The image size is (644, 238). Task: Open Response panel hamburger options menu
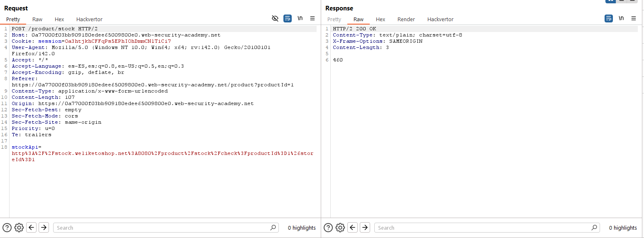pyautogui.click(x=634, y=18)
